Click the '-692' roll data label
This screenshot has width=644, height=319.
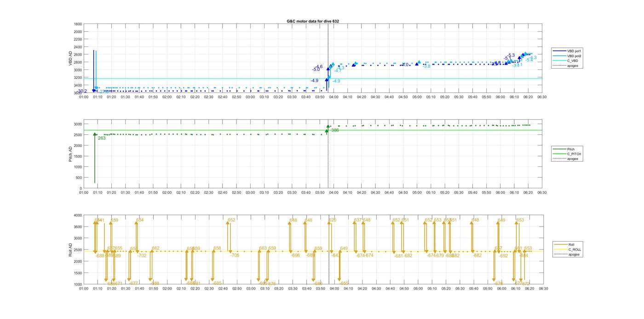(503, 255)
